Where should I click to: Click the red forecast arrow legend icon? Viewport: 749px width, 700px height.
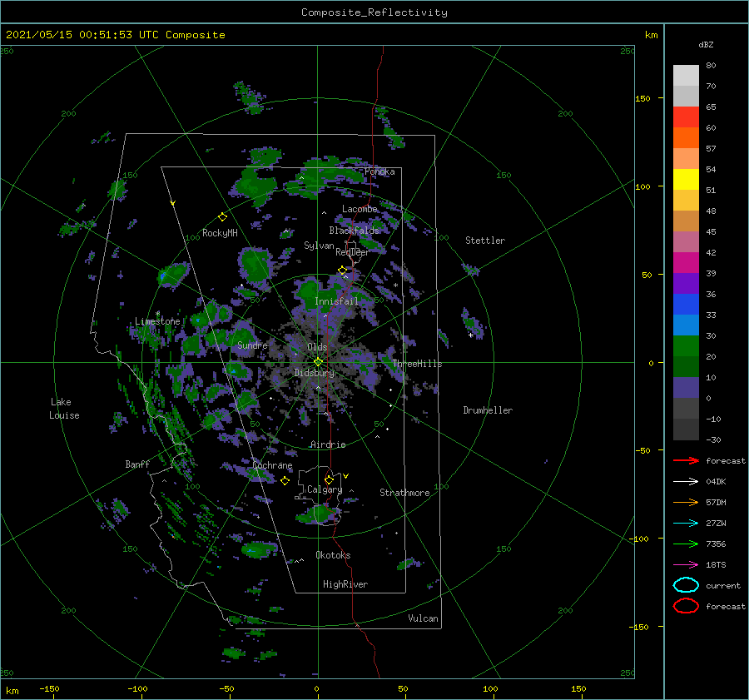(686, 460)
